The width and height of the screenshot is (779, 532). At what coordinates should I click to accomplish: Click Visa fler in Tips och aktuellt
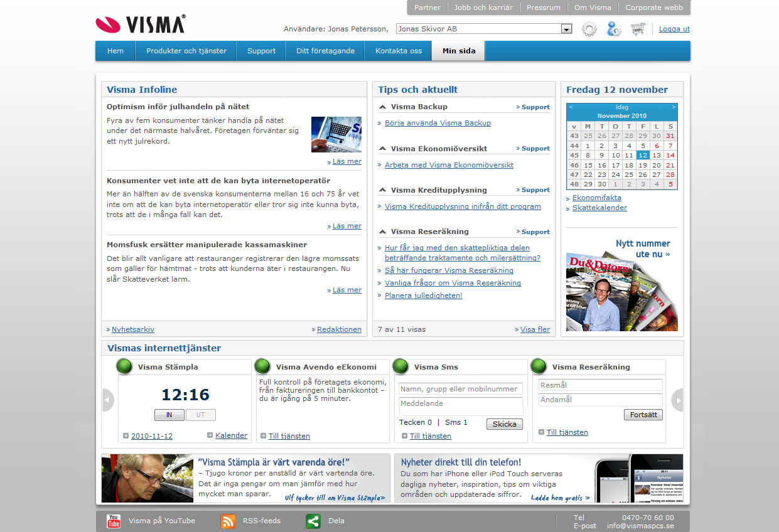pos(535,329)
